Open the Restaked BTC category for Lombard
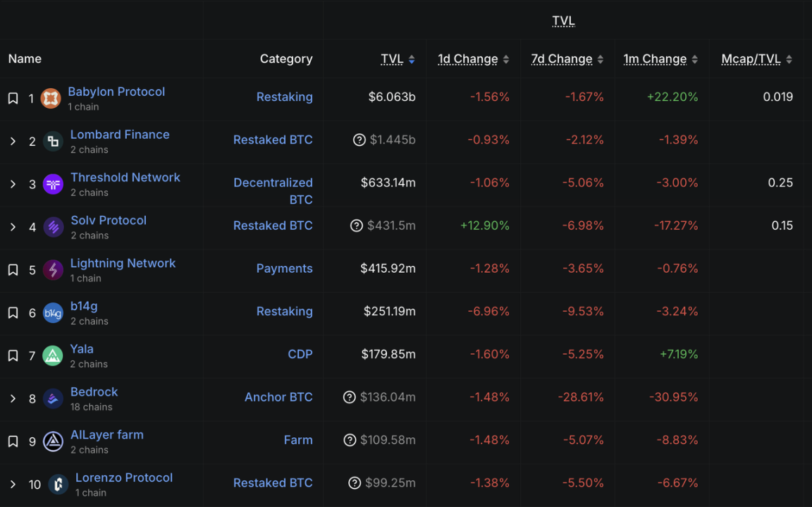The height and width of the screenshot is (507, 812). 273,140
